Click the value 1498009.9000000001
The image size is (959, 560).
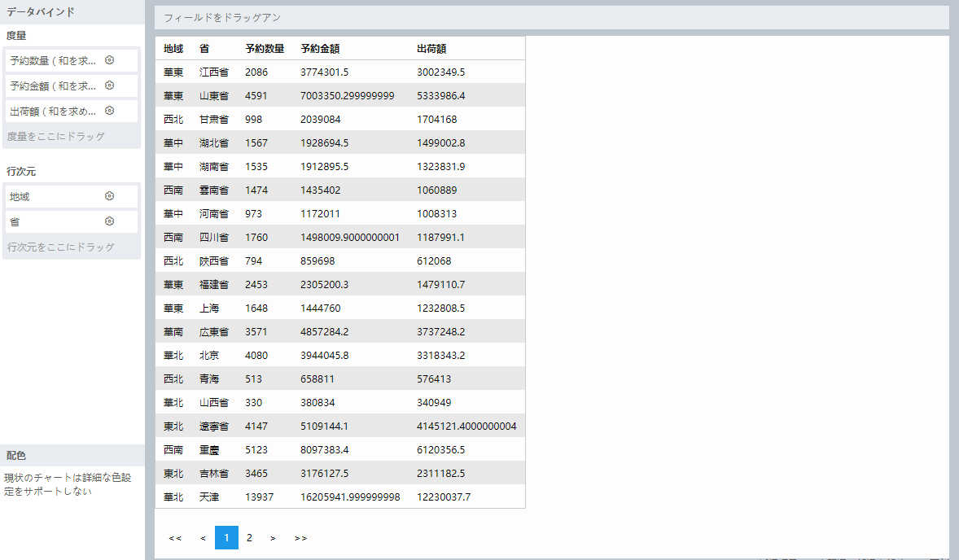[x=350, y=237]
